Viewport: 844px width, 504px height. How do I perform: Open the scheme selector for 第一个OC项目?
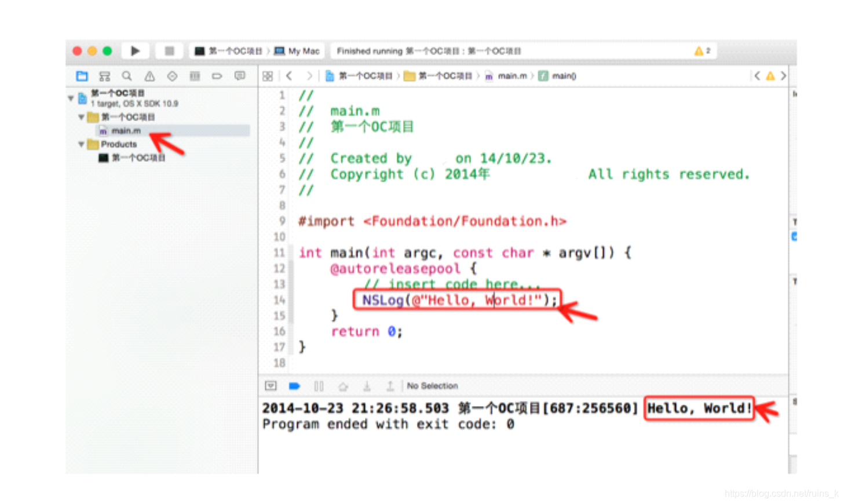pyautogui.click(x=228, y=51)
